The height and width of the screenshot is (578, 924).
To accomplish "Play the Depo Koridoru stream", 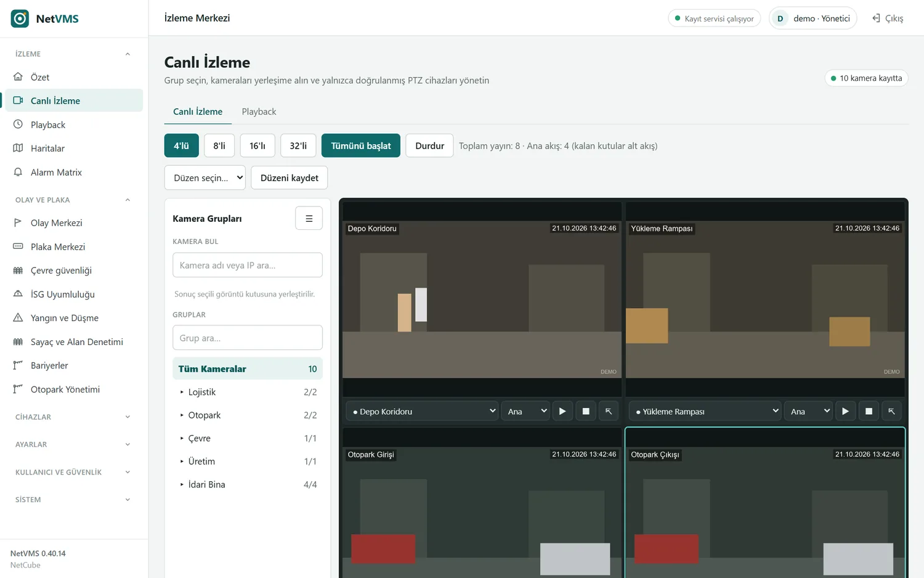I will [x=562, y=411].
